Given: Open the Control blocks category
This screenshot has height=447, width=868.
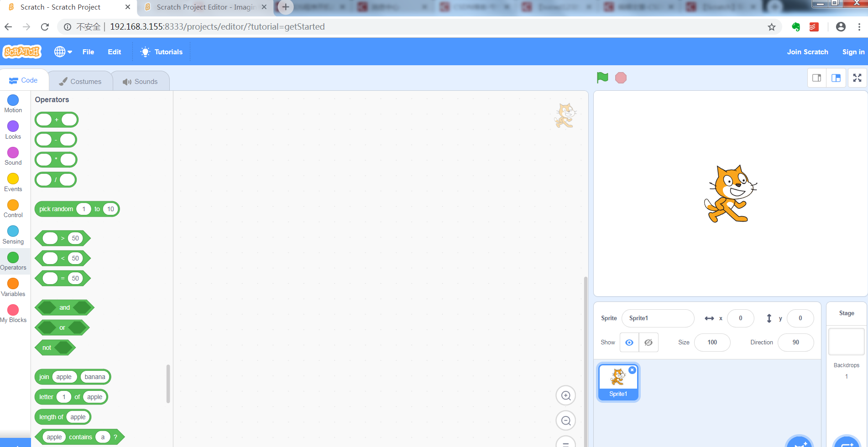Looking at the screenshot, I should [x=12, y=208].
